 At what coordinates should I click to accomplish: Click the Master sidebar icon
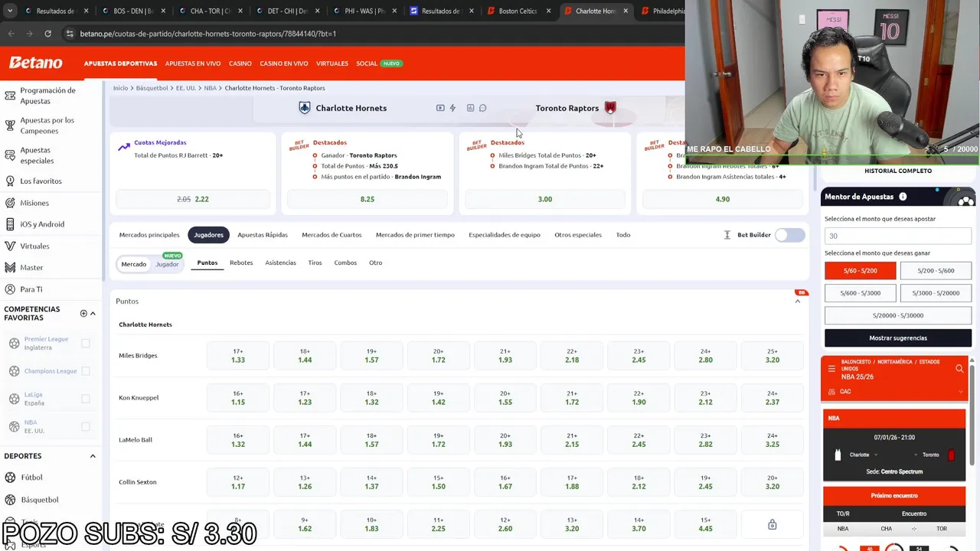point(10,268)
